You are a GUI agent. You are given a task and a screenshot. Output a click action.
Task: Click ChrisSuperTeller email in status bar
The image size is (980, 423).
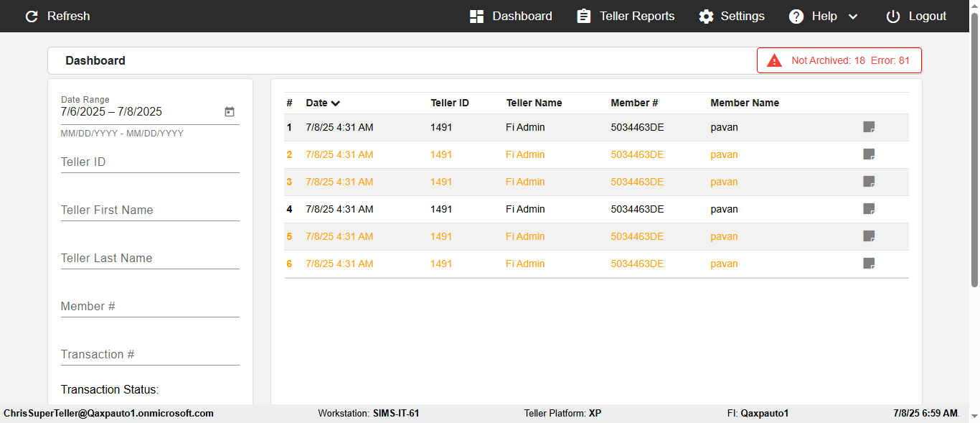[x=108, y=413]
